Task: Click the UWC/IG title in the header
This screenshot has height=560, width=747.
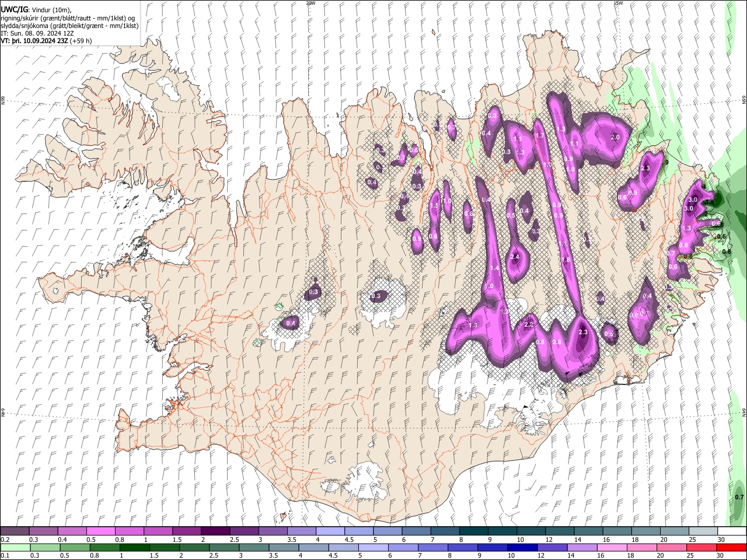Action: pyautogui.click(x=13, y=10)
